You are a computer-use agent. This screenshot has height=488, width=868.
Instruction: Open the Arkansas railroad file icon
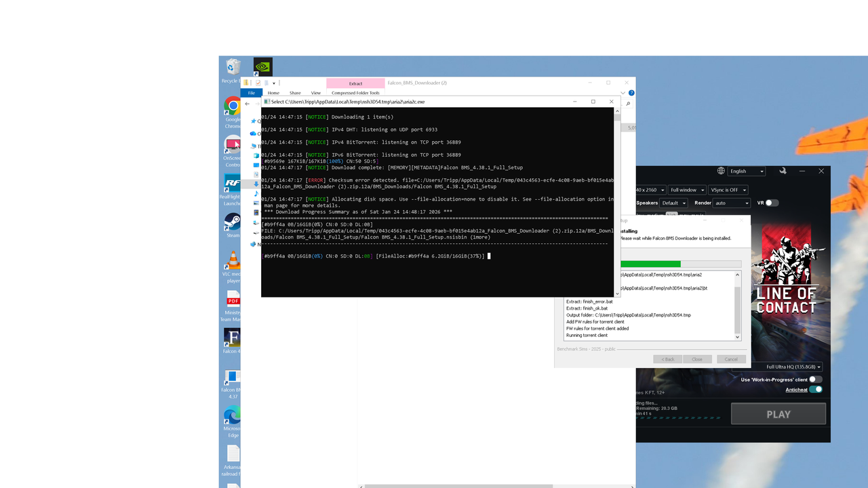pos(233,460)
